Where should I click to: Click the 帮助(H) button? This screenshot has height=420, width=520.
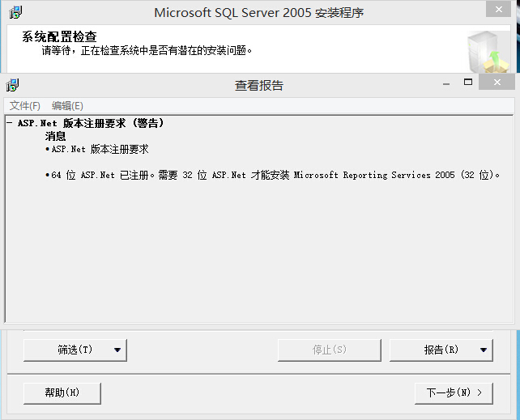(x=62, y=393)
